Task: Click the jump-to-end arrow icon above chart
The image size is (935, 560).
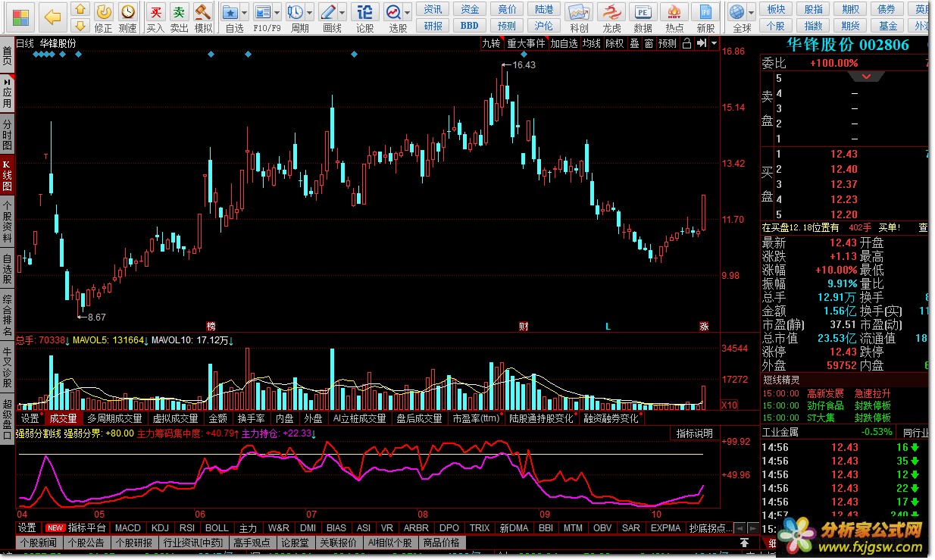Action: coord(702,44)
